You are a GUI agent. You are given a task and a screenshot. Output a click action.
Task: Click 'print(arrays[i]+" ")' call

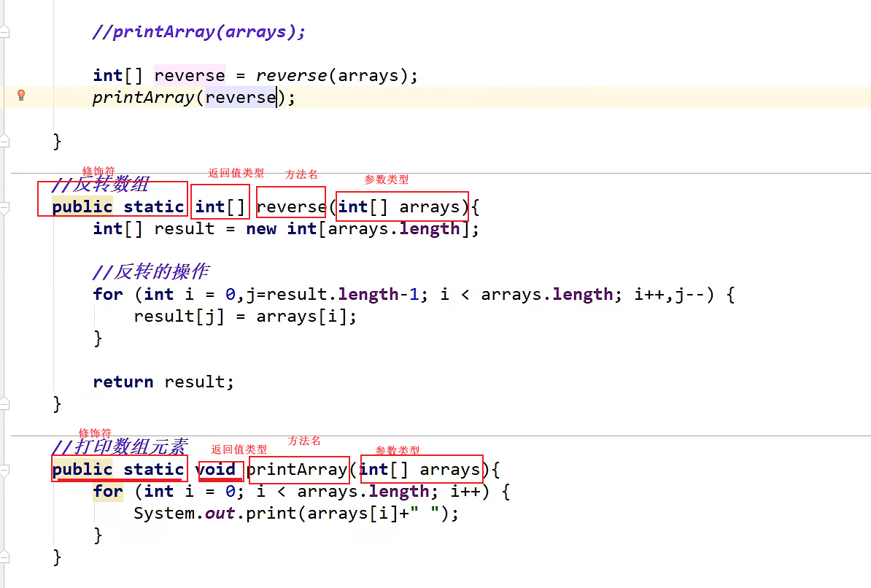click(348, 514)
